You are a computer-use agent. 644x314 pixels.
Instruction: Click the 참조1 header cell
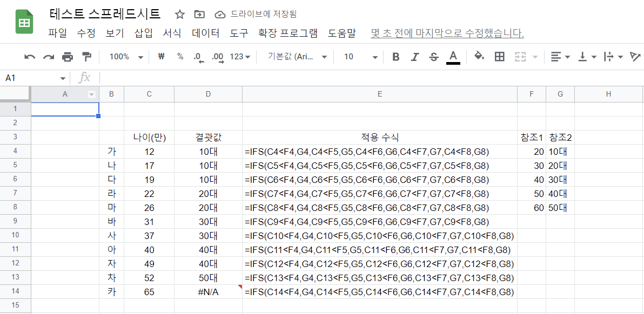tap(532, 138)
